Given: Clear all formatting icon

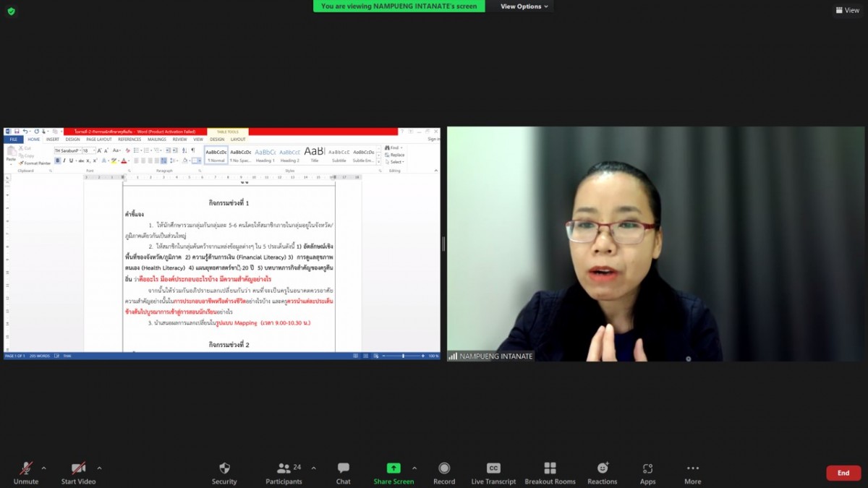Looking at the screenshot, I should (128, 150).
